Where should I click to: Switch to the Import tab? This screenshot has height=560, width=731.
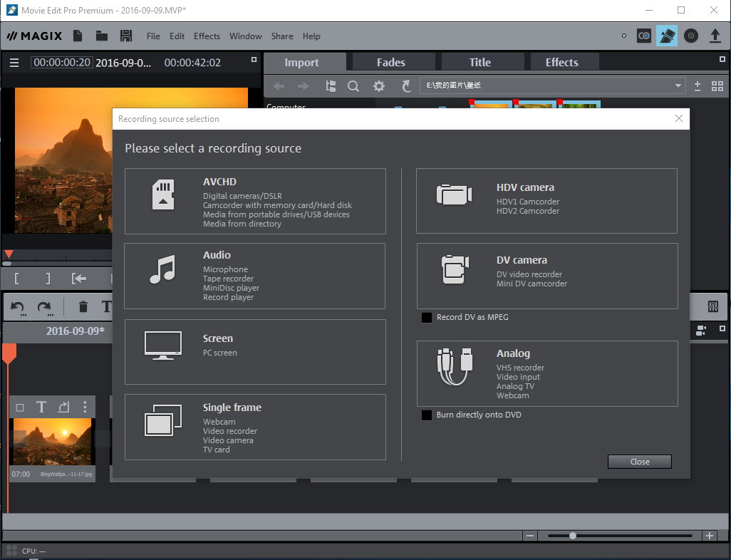[x=305, y=63]
